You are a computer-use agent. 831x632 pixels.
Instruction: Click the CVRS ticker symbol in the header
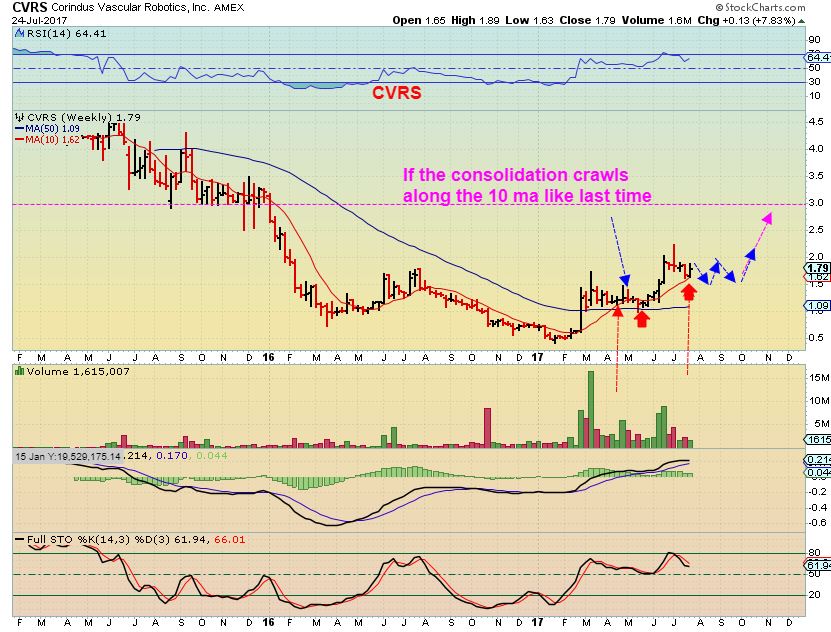30,7
